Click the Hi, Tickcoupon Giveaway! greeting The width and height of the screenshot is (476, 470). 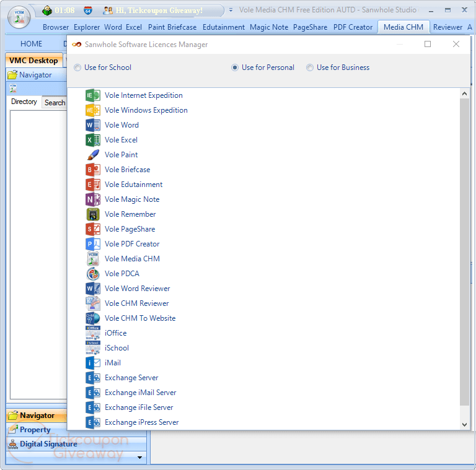[x=159, y=11]
